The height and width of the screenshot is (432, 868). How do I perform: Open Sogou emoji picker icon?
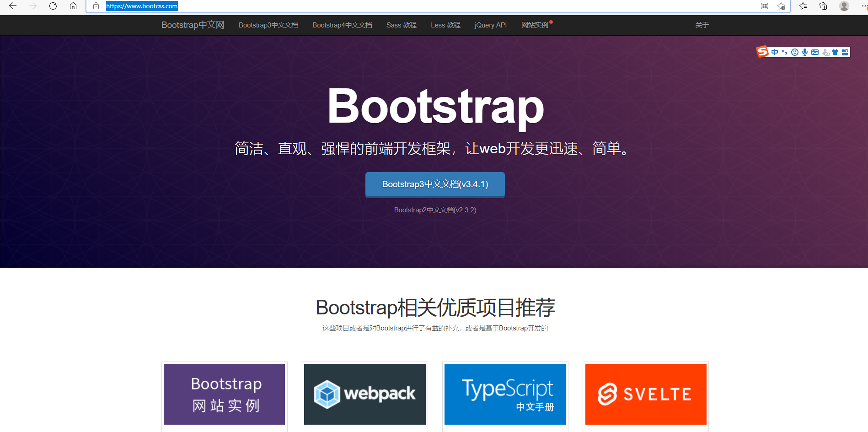click(x=794, y=52)
